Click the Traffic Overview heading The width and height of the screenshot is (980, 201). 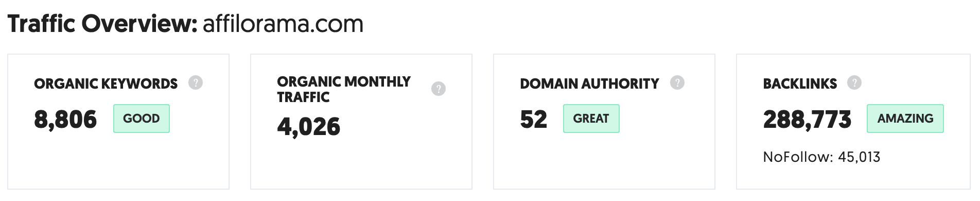pos(102,24)
